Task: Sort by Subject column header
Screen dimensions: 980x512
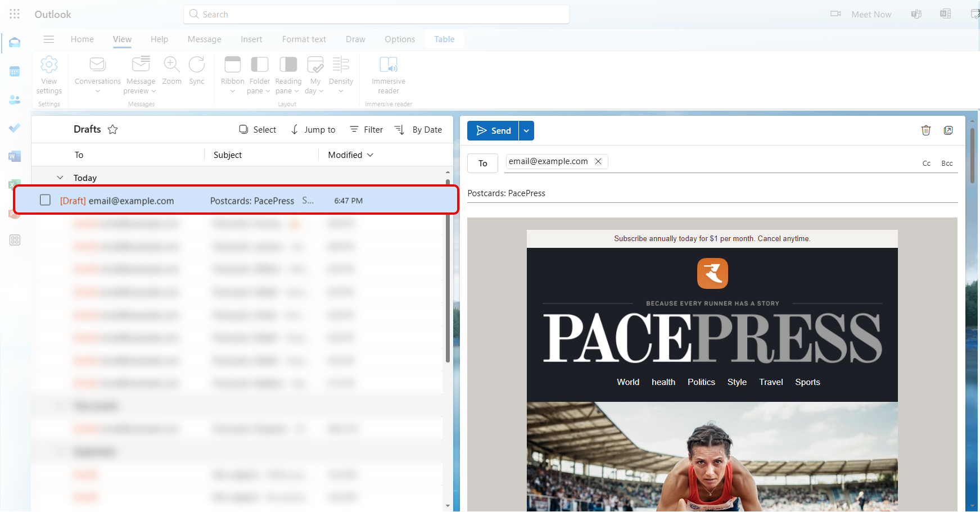Action: pyautogui.click(x=228, y=155)
